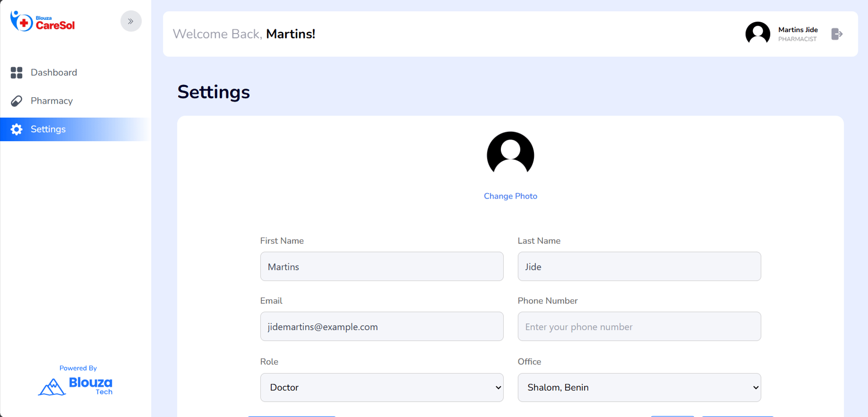The width and height of the screenshot is (868, 417).
Task: Edit the Email input field
Action: point(382,326)
